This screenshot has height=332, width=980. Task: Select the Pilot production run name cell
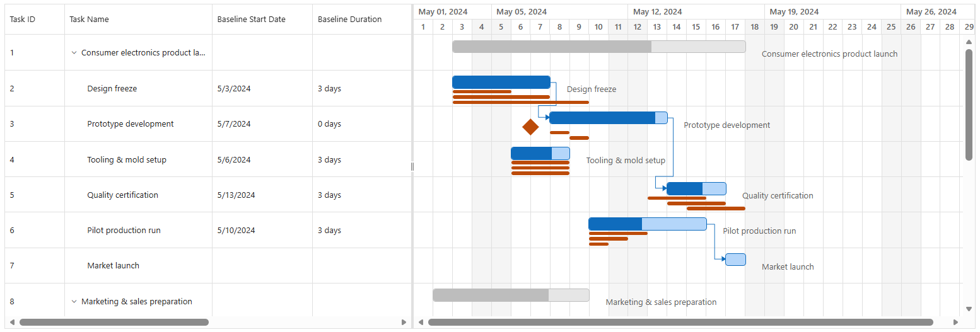pyautogui.click(x=138, y=231)
